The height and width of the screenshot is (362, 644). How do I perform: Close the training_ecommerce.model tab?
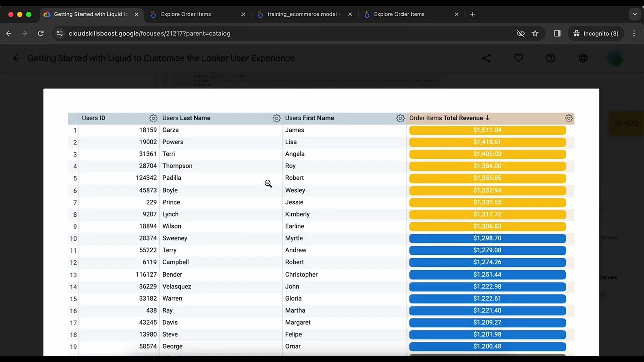pyautogui.click(x=350, y=14)
